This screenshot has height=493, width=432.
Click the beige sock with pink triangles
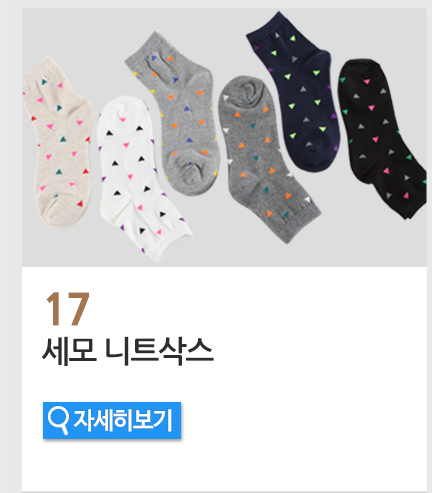coord(58,142)
